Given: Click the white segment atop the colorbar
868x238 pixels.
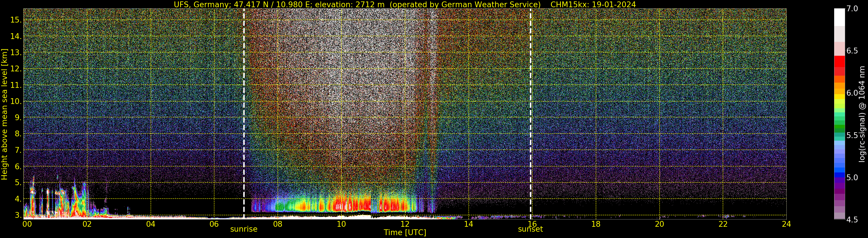Looking at the screenshot, I should click(839, 17).
